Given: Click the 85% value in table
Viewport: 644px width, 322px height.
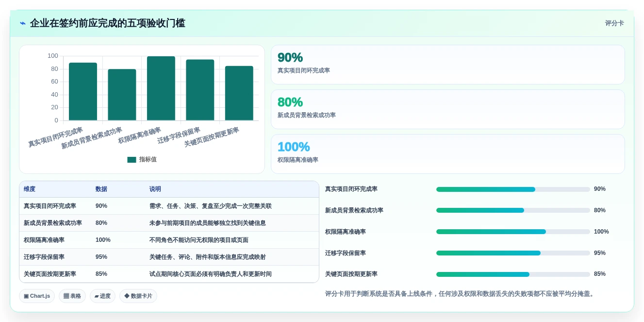Looking at the screenshot, I should click(x=101, y=274).
